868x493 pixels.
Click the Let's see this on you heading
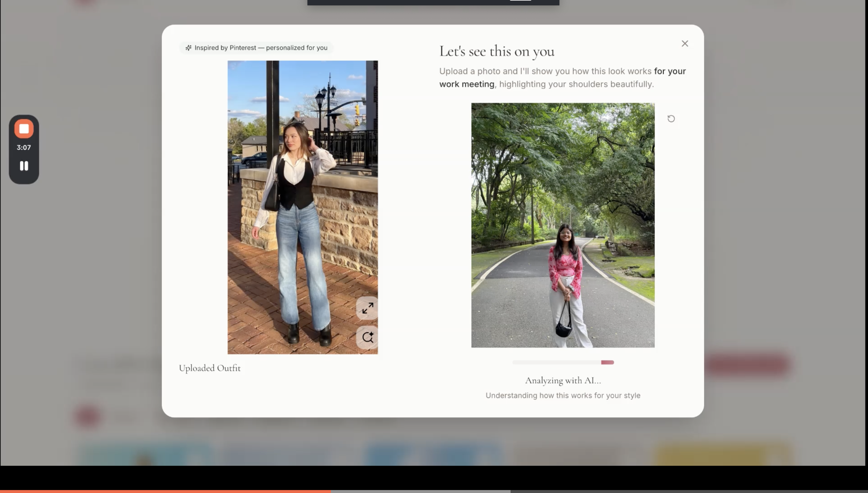point(497,51)
